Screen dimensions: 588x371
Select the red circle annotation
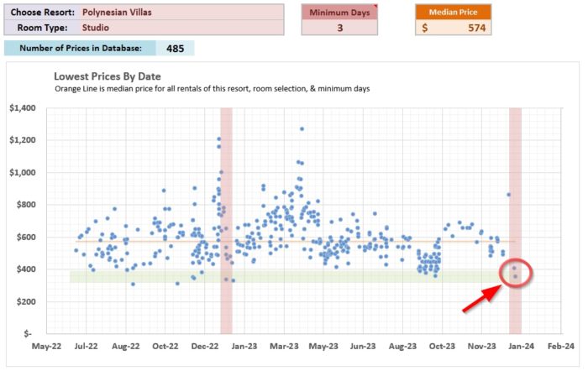(516, 273)
